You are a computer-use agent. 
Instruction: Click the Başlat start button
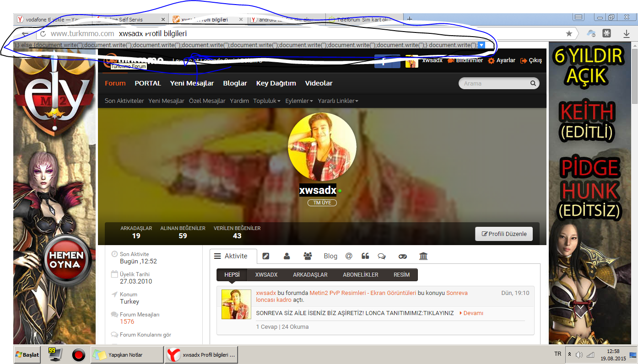[27, 354]
